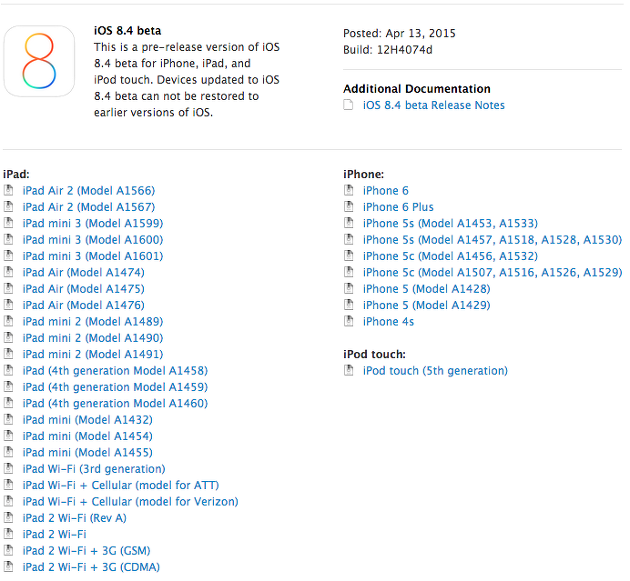
Task: Click file icon beside iPhone 5c A1456, A1532
Action: coord(349,256)
